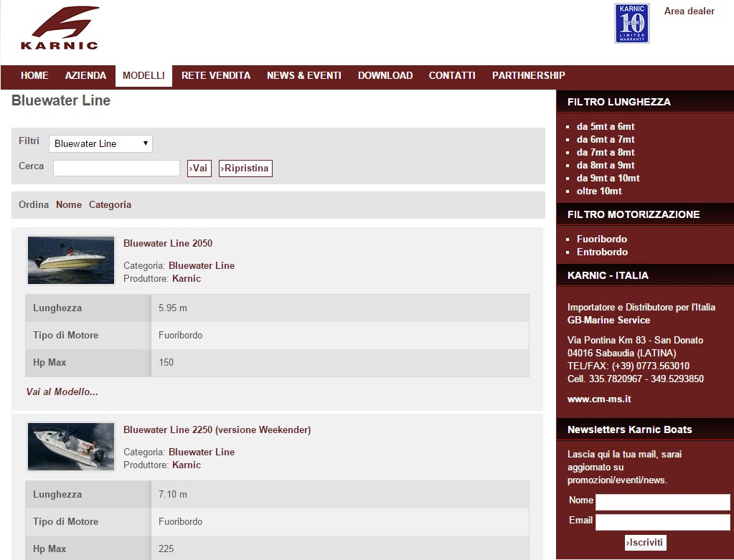
Task: Select the MODELLI tab
Action: coord(143,76)
